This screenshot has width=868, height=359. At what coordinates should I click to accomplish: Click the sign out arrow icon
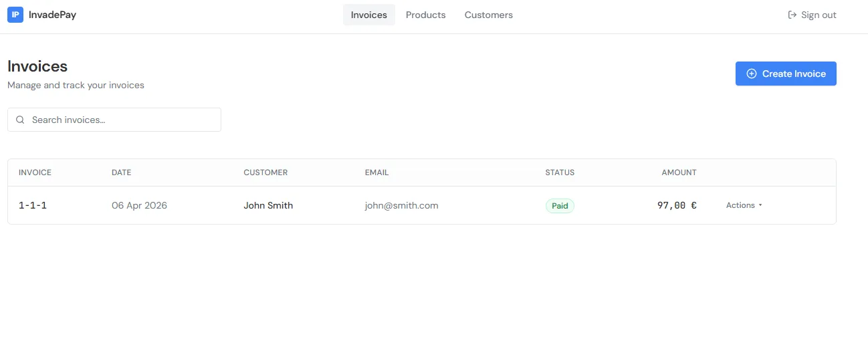[x=792, y=15]
